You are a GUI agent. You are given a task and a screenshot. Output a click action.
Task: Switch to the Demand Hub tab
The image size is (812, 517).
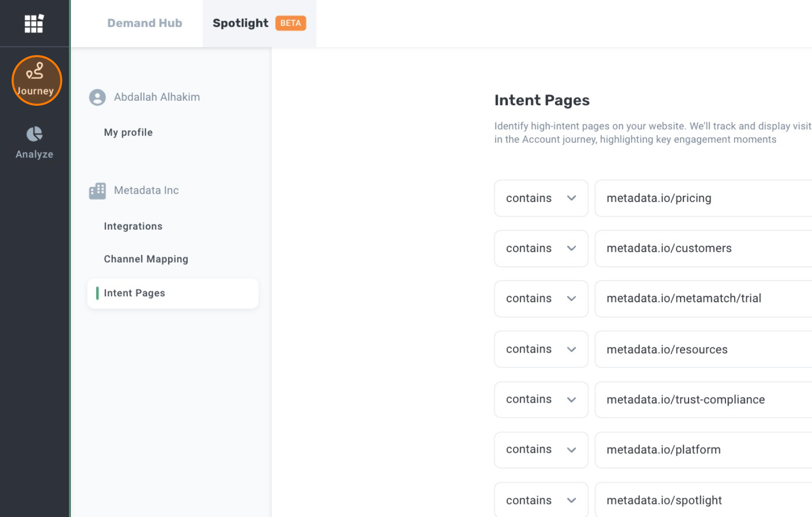click(x=145, y=23)
